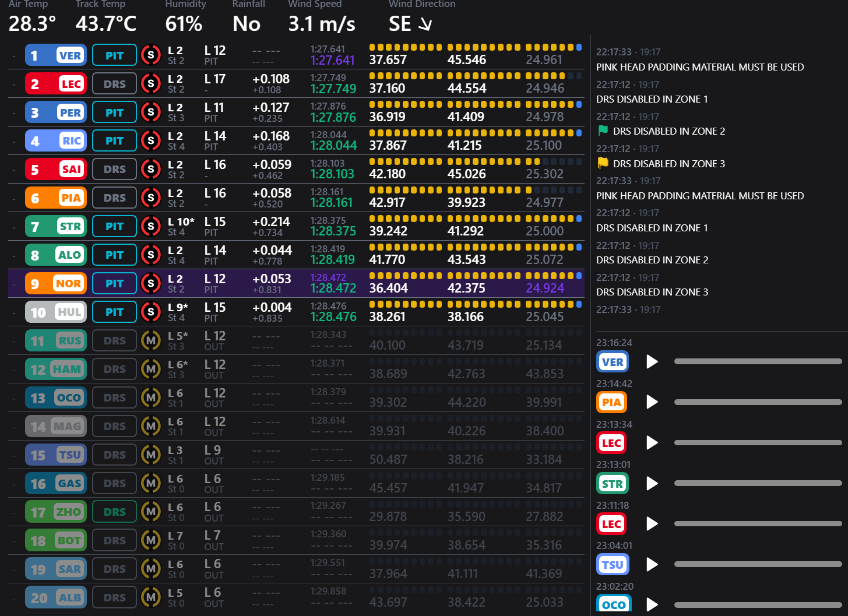Seek in the VER radio clip progress bar
The width and height of the screenshot is (848, 616).
pos(758,362)
